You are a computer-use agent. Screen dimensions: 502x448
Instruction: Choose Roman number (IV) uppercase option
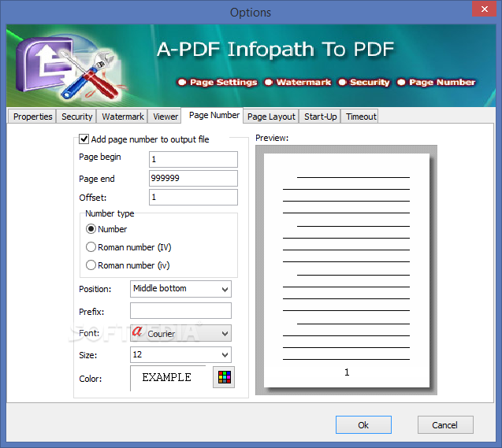pyautogui.click(x=91, y=247)
